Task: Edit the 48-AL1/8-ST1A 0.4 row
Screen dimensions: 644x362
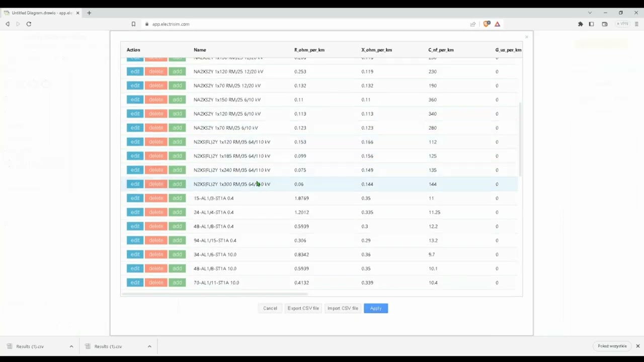Action: (135, 226)
